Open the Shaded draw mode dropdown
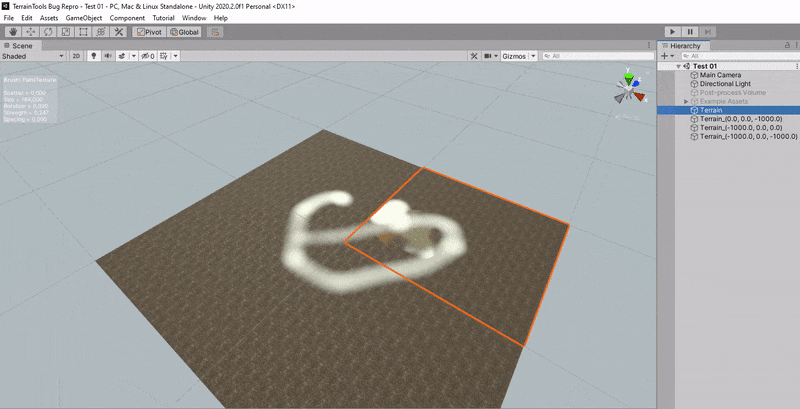 33,56
